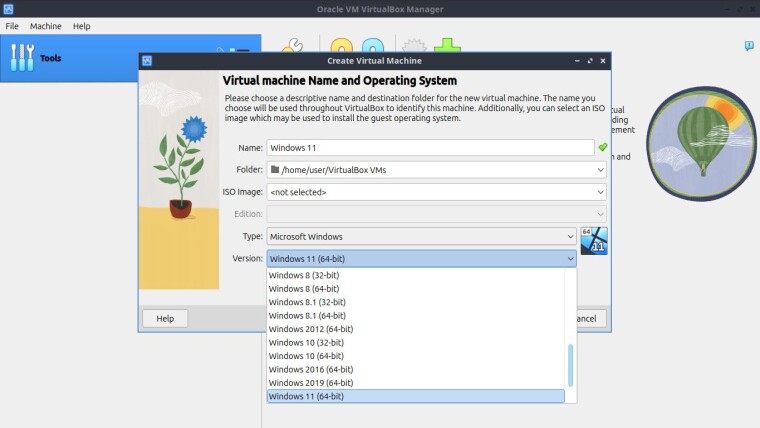
Task: Select Windows 10 (32-bit) from list
Action: click(x=416, y=342)
